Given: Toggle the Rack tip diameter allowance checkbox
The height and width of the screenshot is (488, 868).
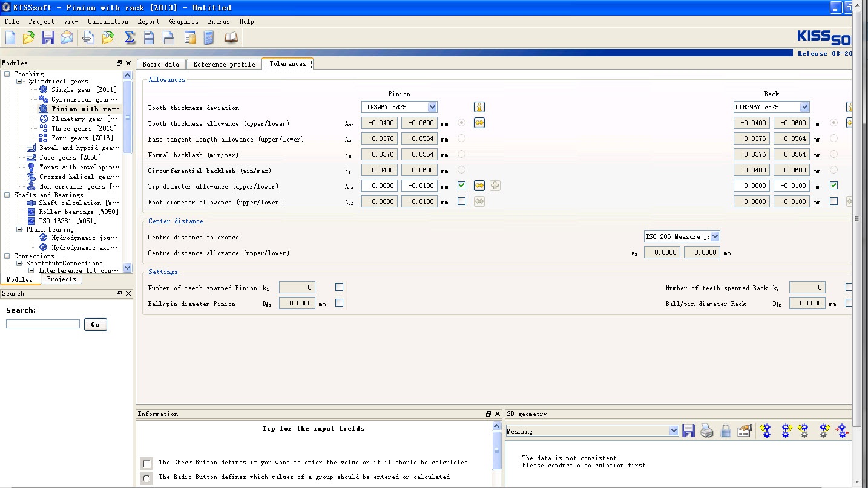Looking at the screenshot, I should 834,186.
